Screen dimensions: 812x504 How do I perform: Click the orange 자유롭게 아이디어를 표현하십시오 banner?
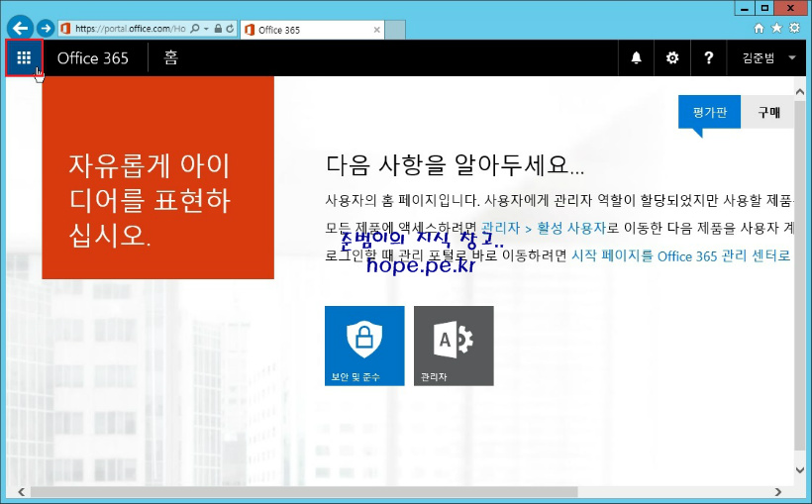coord(158,177)
